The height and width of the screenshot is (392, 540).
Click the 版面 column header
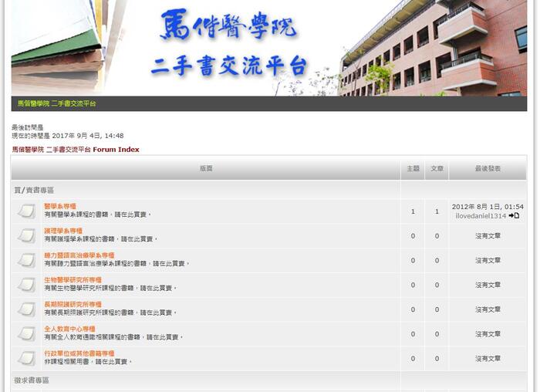pos(206,168)
